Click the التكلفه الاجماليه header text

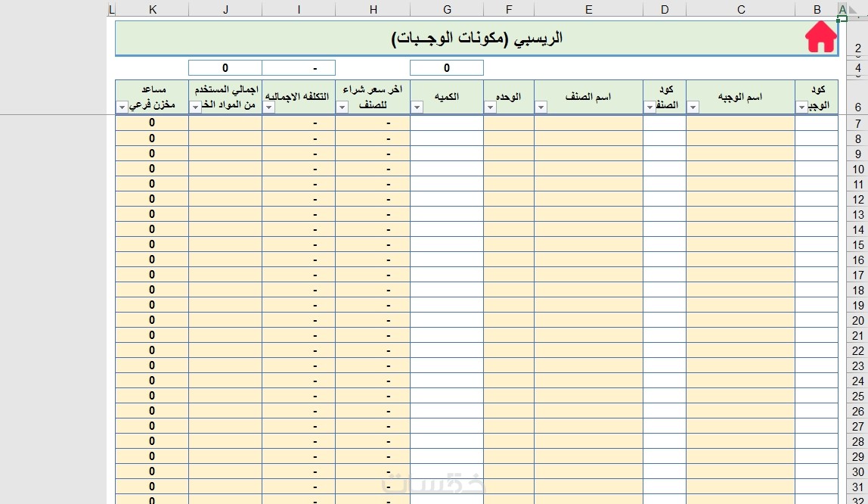point(297,96)
